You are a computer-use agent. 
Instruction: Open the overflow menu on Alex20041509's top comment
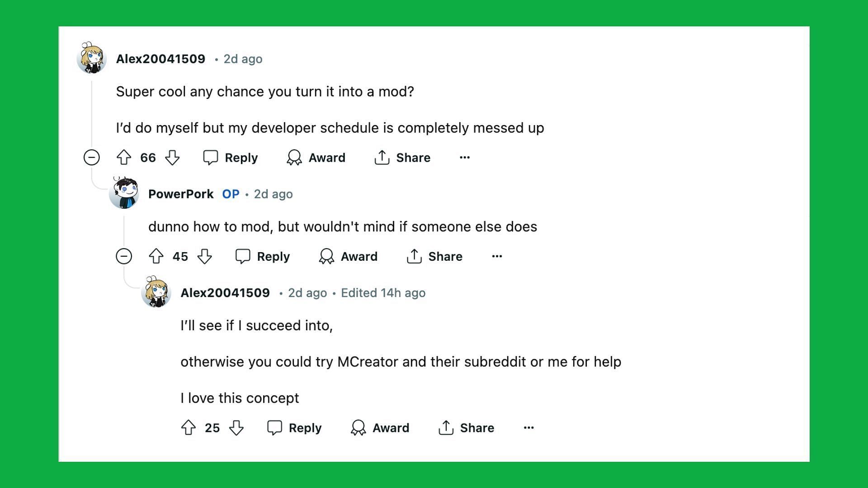pos(465,157)
